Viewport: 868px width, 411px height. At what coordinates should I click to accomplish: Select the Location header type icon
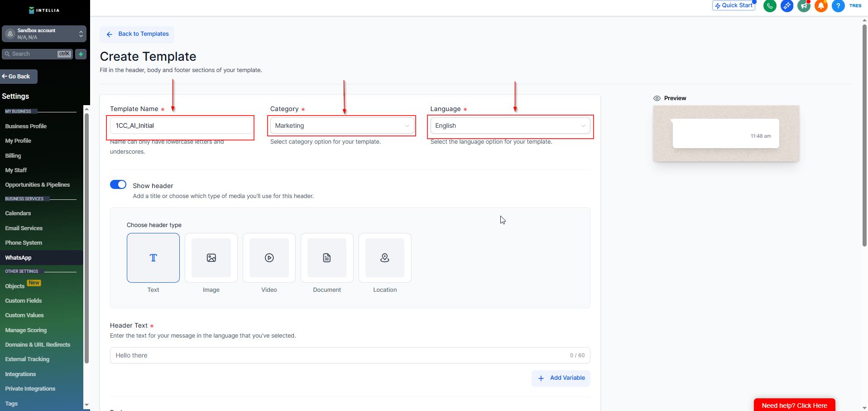coord(385,258)
